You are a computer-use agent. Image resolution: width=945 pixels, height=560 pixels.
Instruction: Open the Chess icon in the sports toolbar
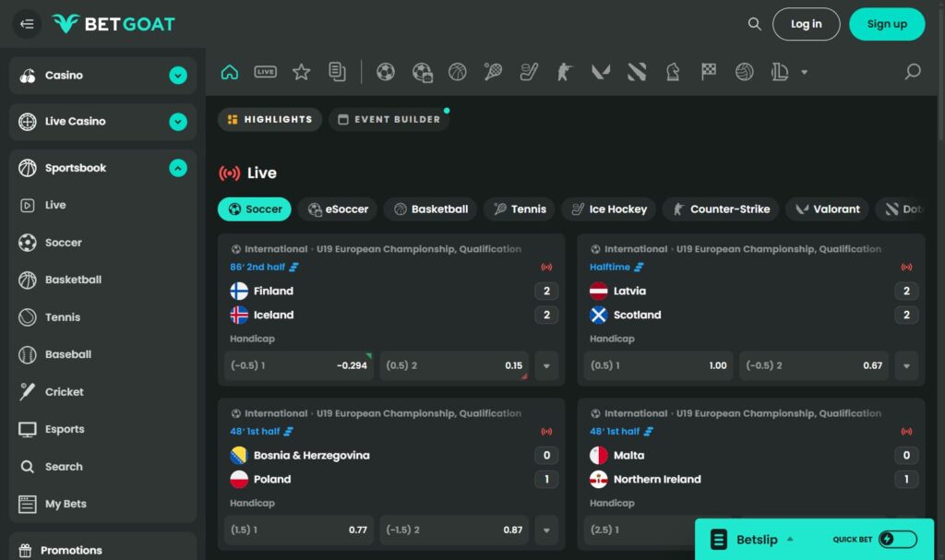point(673,70)
